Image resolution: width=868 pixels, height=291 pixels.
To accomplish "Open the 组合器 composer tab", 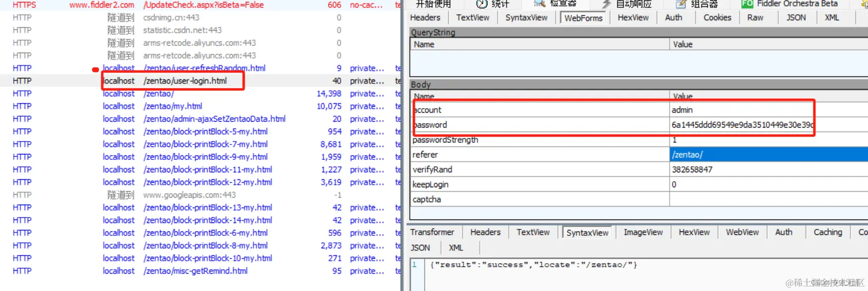I will tap(697, 4).
